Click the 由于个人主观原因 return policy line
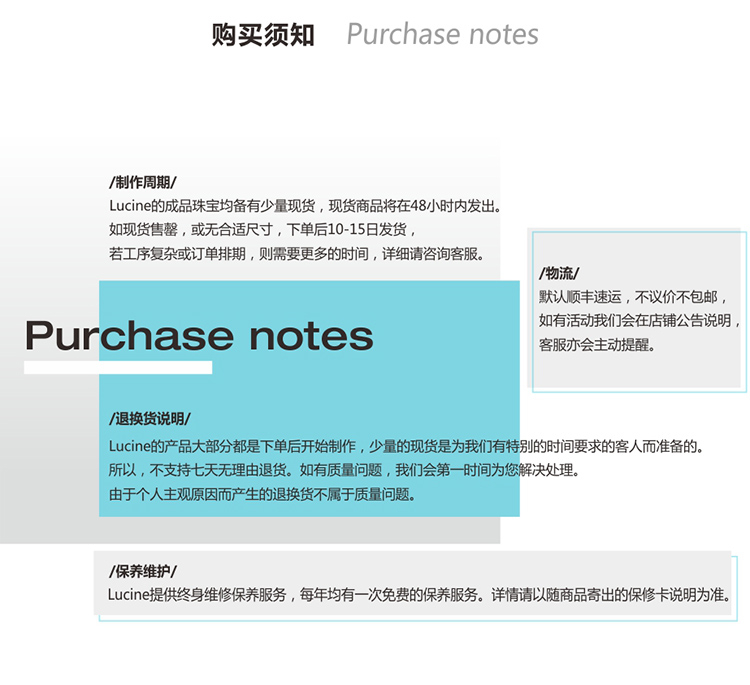Screen dimensions: 750x685 pyautogui.click(x=260, y=494)
